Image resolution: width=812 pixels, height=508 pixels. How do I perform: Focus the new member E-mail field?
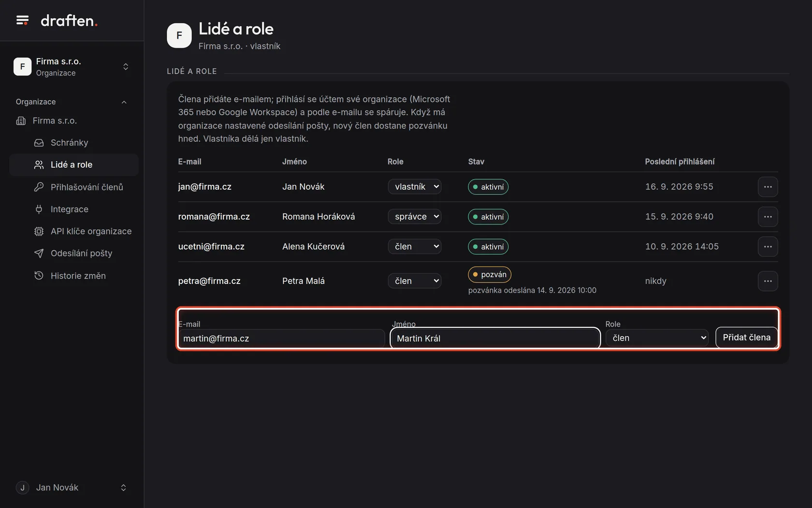[281, 339]
